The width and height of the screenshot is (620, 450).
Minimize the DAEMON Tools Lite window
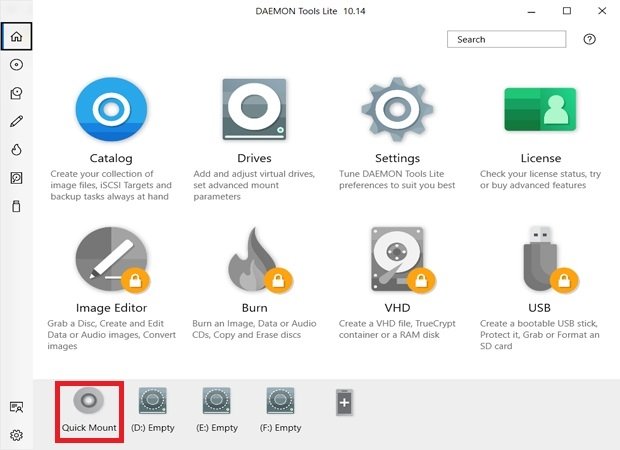point(531,11)
